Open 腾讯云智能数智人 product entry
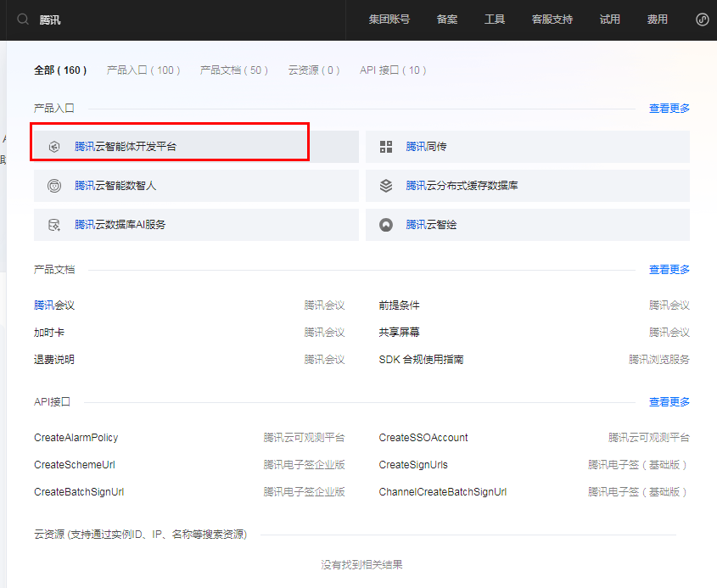 point(196,186)
